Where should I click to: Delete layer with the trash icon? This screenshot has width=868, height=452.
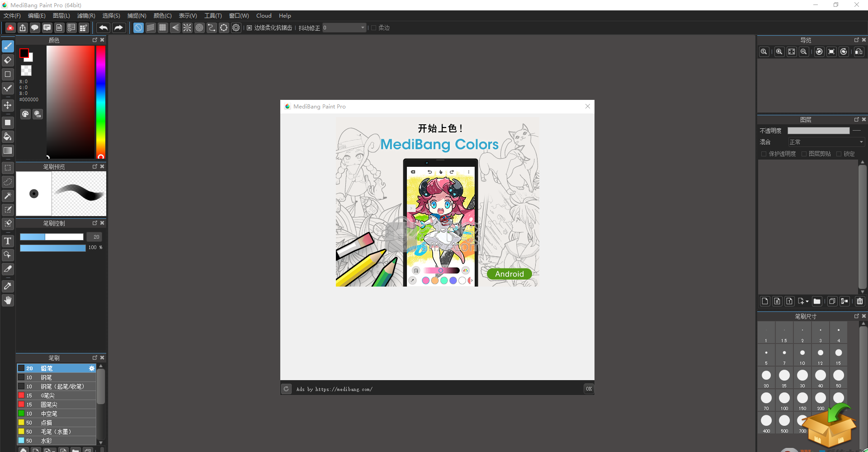[x=860, y=301]
